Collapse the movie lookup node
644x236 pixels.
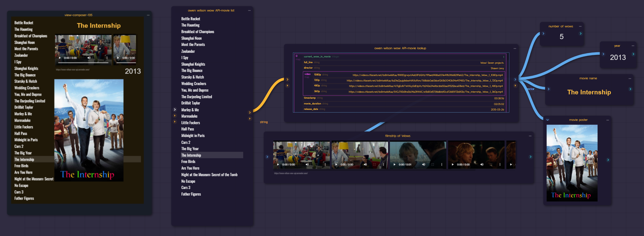tap(515, 48)
